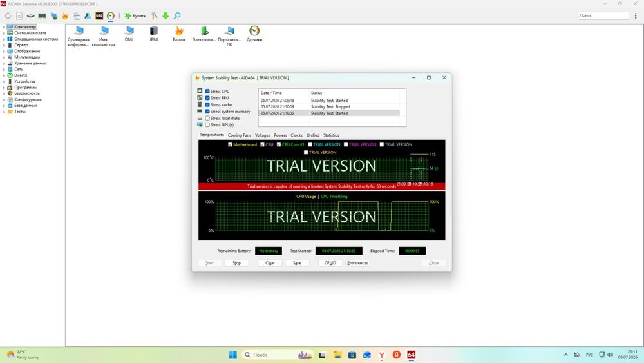The width and height of the screenshot is (644, 363).
Task: Open Yandex Browser taskbar icon
Action: click(x=381, y=355)
